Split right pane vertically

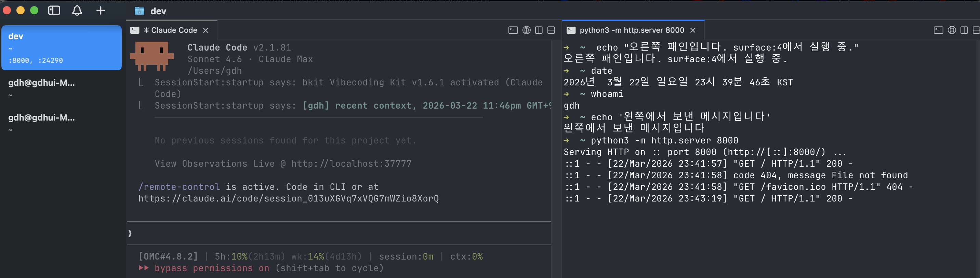click(x=964, y=30)
